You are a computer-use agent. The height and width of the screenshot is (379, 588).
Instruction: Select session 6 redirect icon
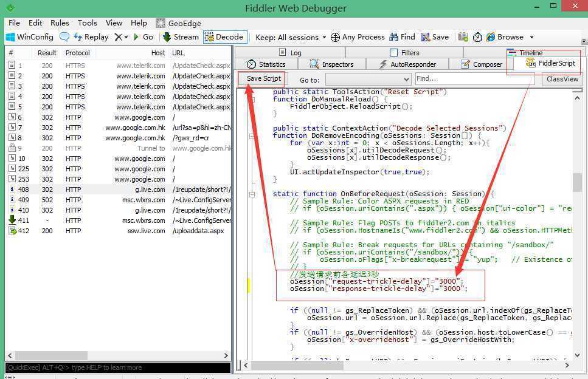point(12,117)
